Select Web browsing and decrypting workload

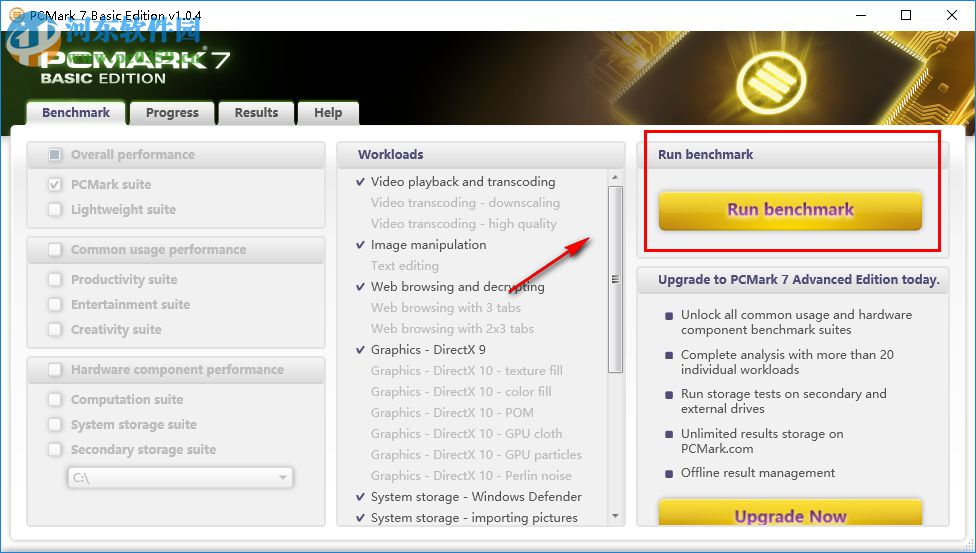(x=458, y=286)
